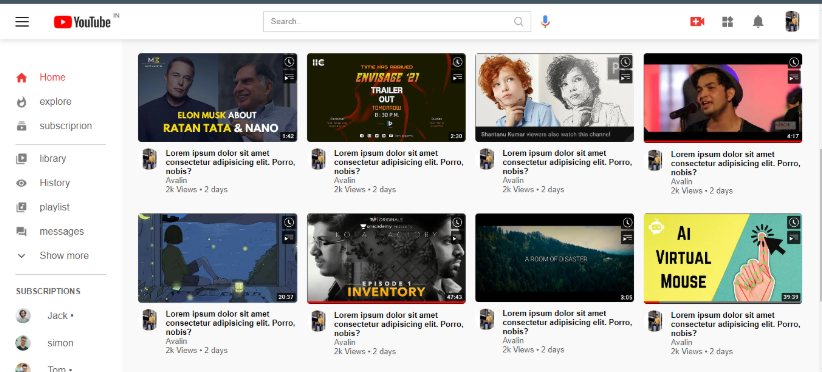Click progress bar on AI Virtual Mouse video
Screen dimensions: 822x372
pyautogui.click(x=723, y=302)
